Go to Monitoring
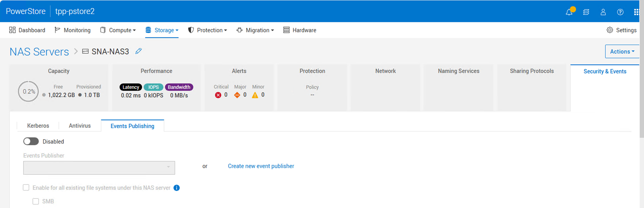 pyautogui.click(x=73, y=30)
